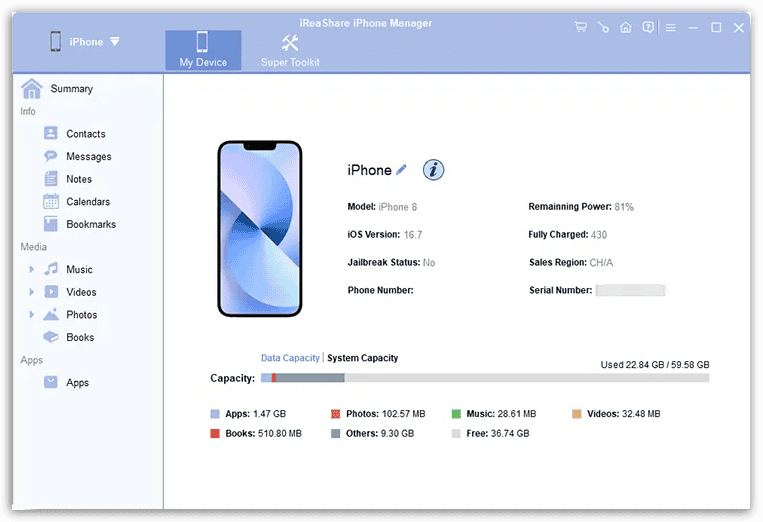Click the 'Model: iPhone 8' text
The height and width of the screenshot is (522, 763).
click(x=382, y=207)
